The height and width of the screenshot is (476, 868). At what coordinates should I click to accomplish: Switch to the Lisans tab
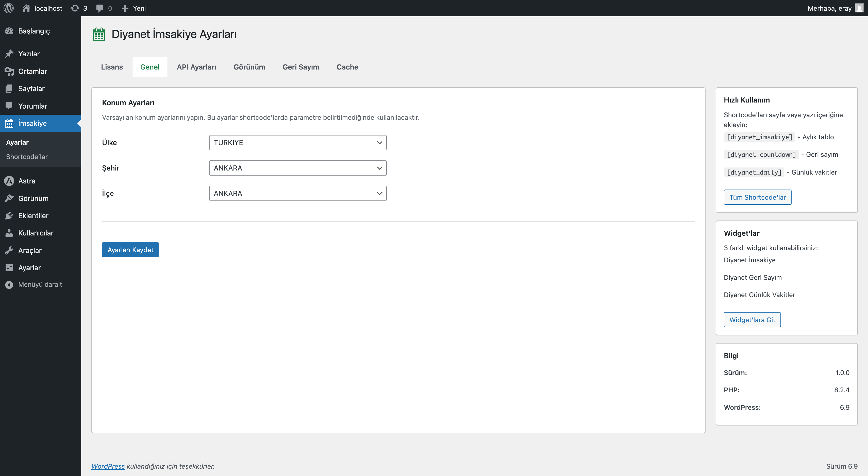pos(112,67)
